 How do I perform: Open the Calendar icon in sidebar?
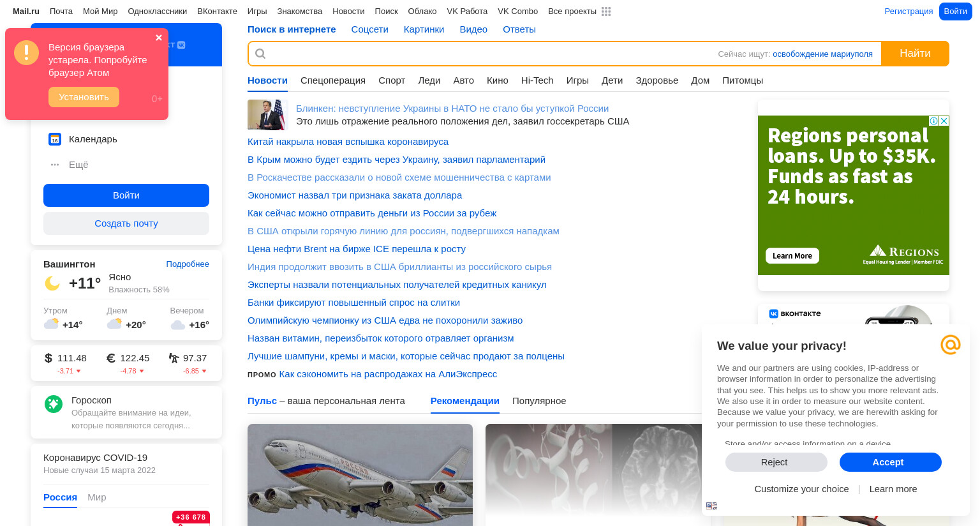pos(55,139)
